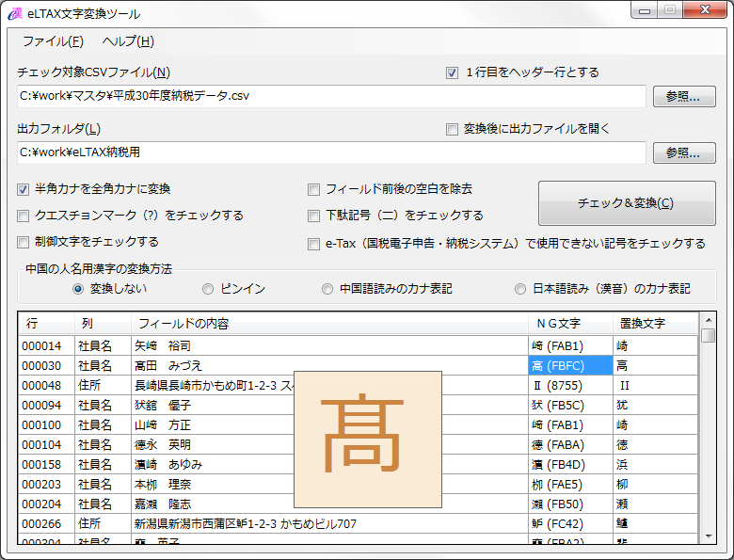Click 住所 cell in row 000266
The width and height of the screenshot is (734, 560).
[x=103, y=523]
